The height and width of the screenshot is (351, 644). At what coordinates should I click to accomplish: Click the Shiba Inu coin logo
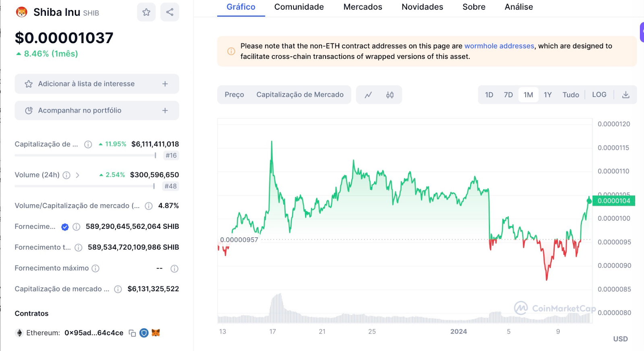[x=22, y=12]
